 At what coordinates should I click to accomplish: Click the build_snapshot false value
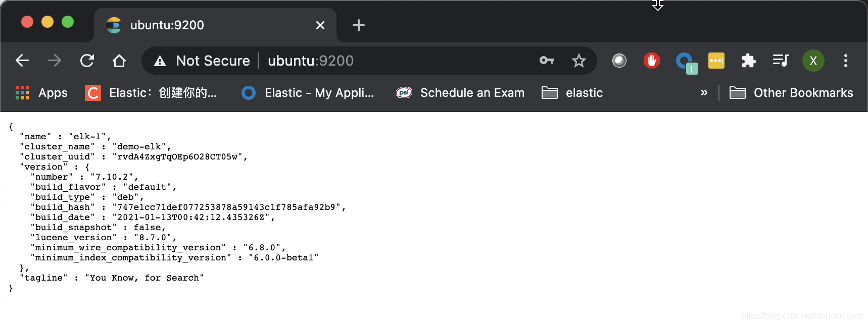pyautogui.click(x=148, y=227)
